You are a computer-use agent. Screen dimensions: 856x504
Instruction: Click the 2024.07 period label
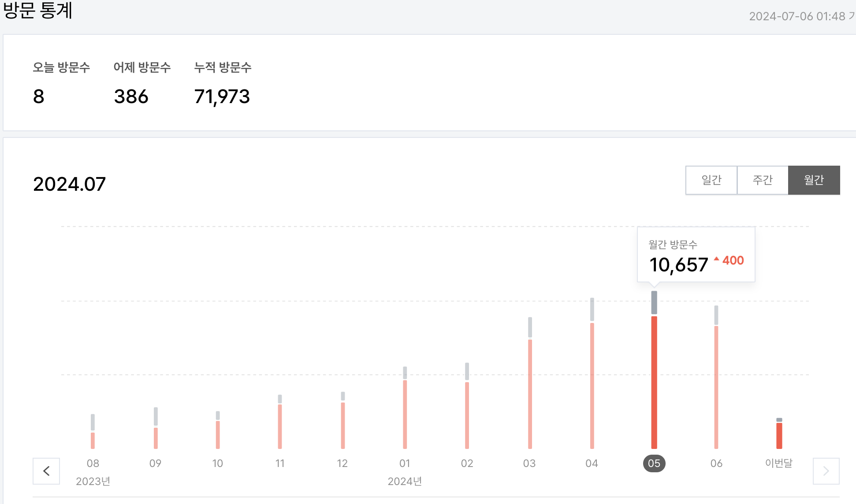(69, 184)
